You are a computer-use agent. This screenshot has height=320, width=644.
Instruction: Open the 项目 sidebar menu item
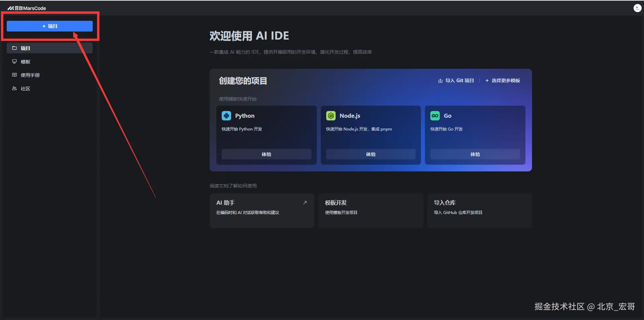click(x=50, y=48)
